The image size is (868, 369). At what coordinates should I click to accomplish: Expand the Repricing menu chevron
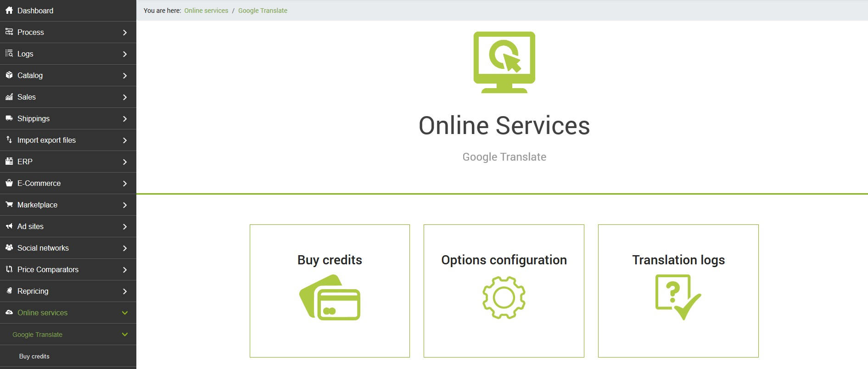125,291
